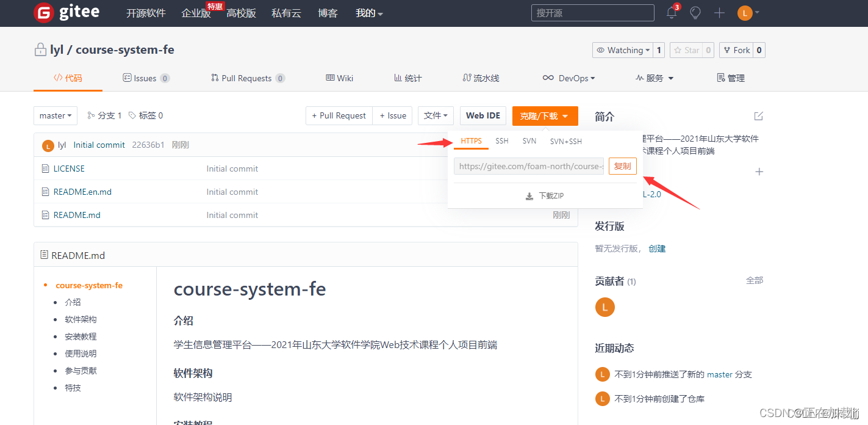Click 全部 link next to 贡献者
This screenshot has height=425, width=868.
(755, 280)
